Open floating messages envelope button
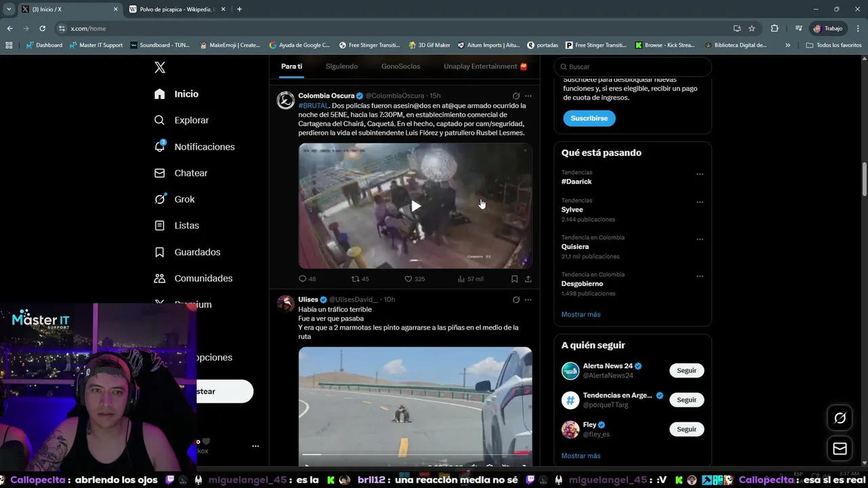Image resolution: width=868 pixels, height=488 pixels. [x=840, y=449]
